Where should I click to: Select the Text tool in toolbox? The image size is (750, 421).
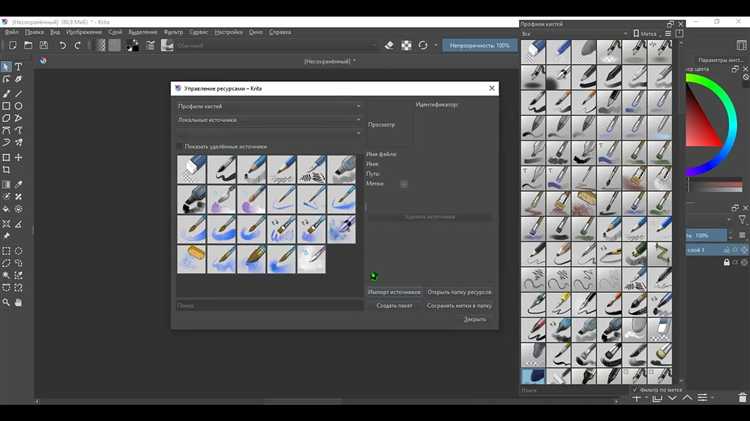[18, 67]
